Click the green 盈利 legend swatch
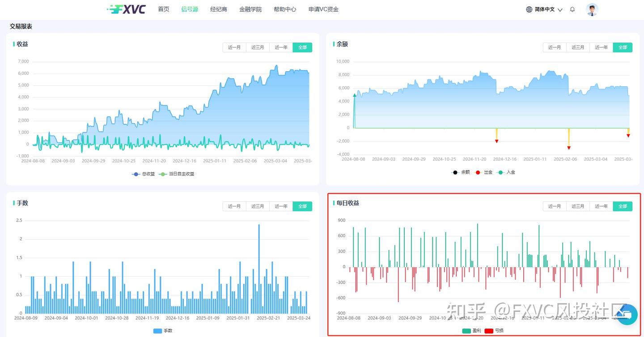The height and width of the screenshot is (337, 644). point(466,331)
